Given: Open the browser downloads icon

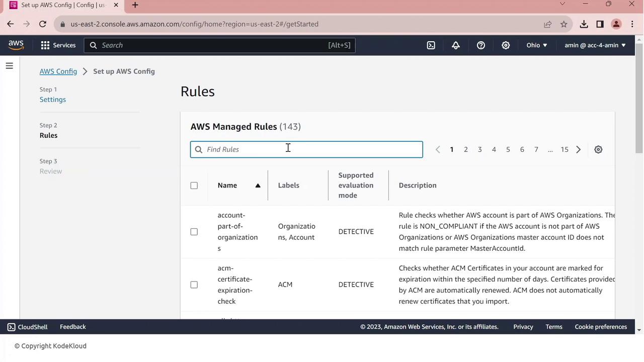Looking at the screenshot, I should [x=584, y=24].
